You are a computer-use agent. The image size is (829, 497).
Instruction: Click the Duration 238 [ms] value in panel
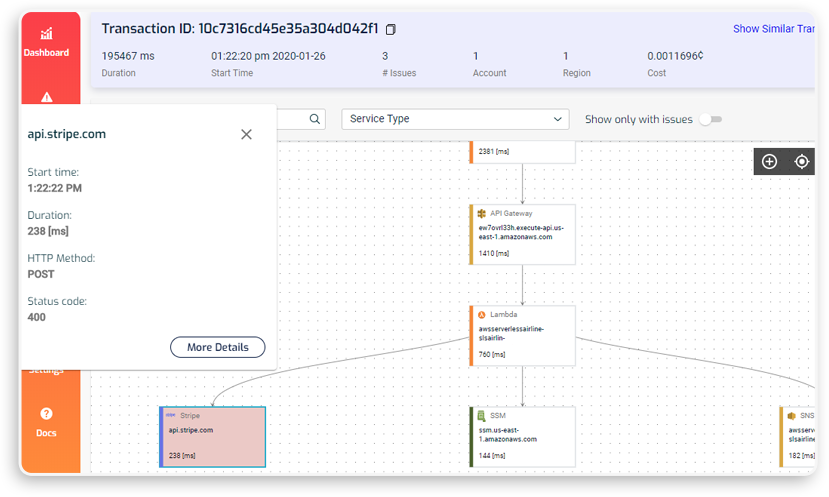pyautogui.click(x=48, y=231)
